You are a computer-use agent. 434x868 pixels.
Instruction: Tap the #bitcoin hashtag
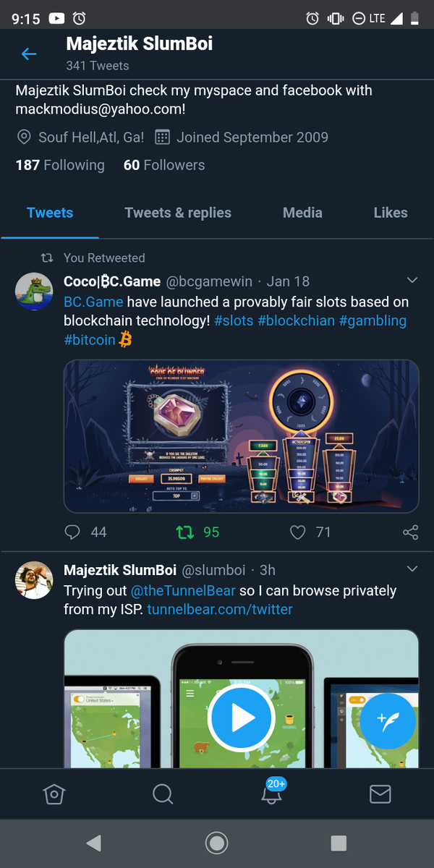90,339
